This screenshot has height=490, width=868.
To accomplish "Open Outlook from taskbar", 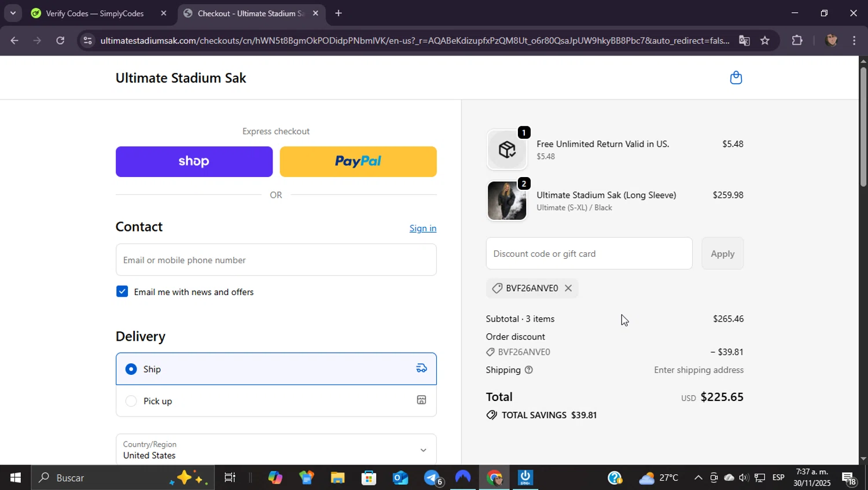I will click(400, 478).
